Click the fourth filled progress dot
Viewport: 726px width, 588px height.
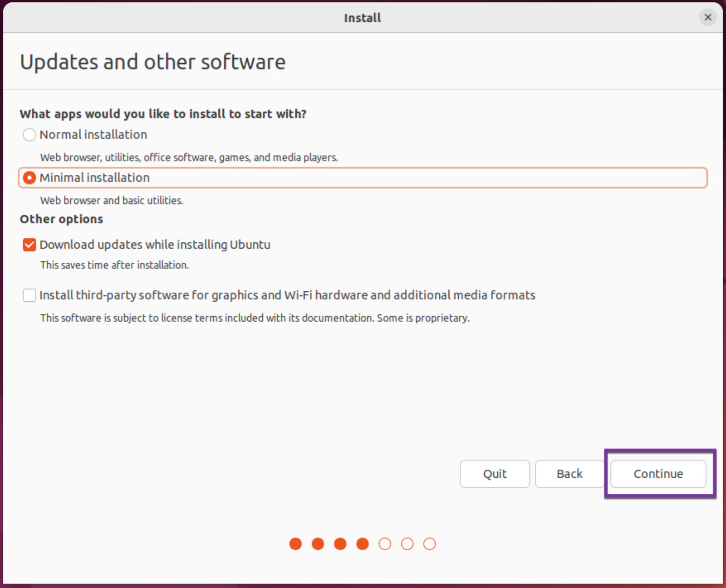[x=363, y=544]
